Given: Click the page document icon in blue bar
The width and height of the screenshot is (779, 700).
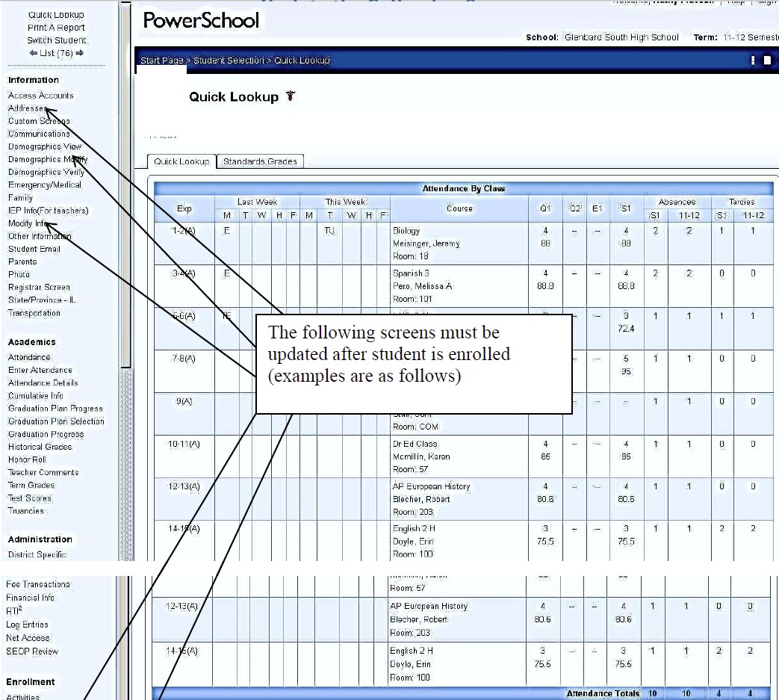Looking at the screenshot, I should point(767,61).
